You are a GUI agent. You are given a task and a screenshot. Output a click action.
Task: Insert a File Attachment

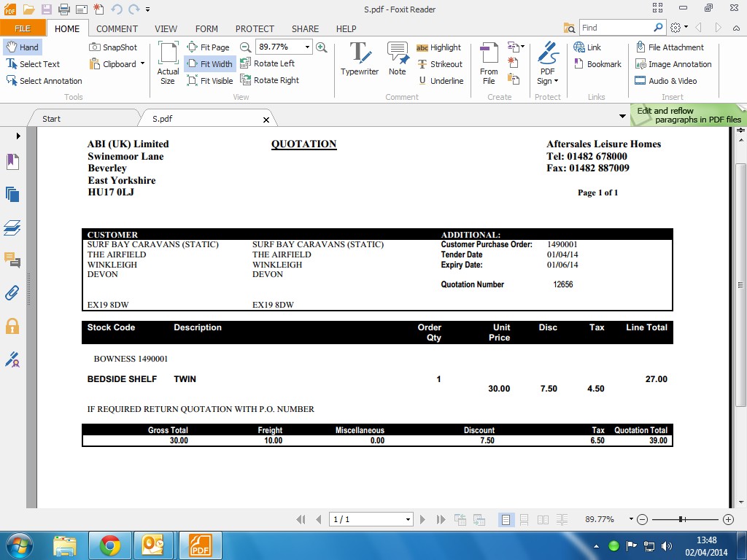(670, 47)
